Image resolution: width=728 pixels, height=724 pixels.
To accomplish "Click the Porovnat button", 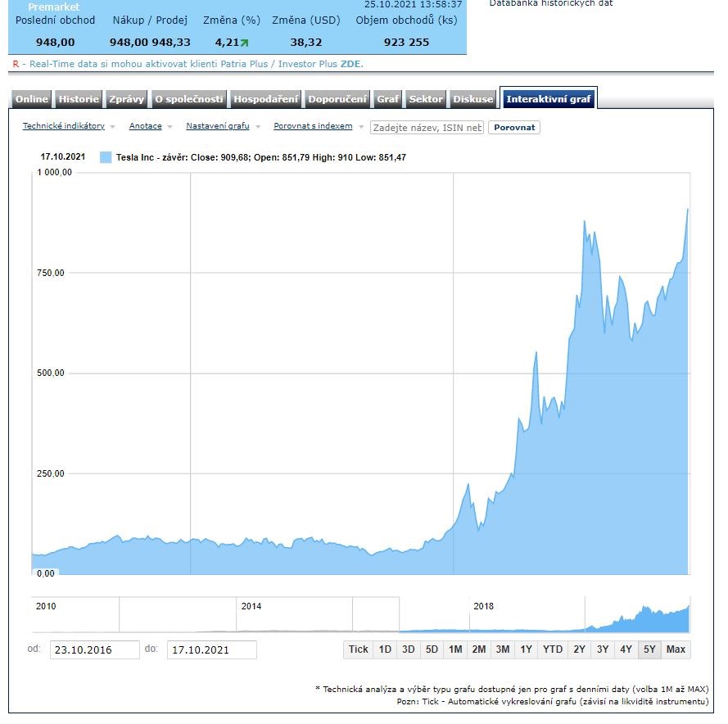I will click(514, 128).
